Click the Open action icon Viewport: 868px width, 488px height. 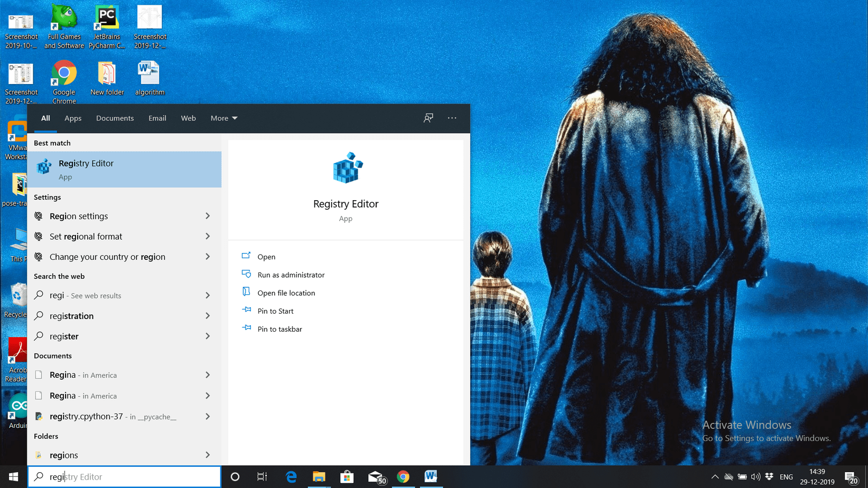[x=246, y=256]
